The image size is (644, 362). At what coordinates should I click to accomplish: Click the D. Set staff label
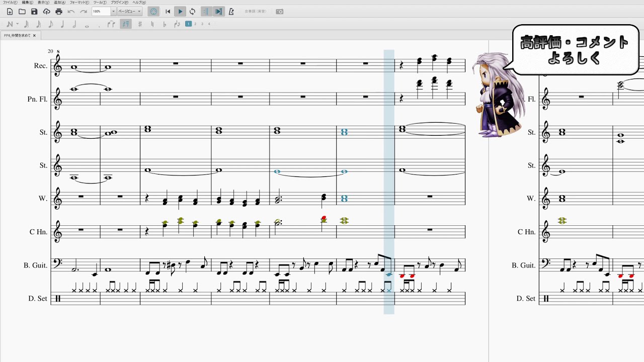click(x=38, y=298)
